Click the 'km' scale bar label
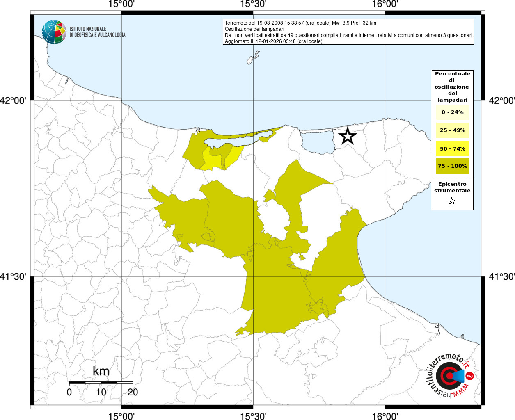 click(x=101, y=371)
